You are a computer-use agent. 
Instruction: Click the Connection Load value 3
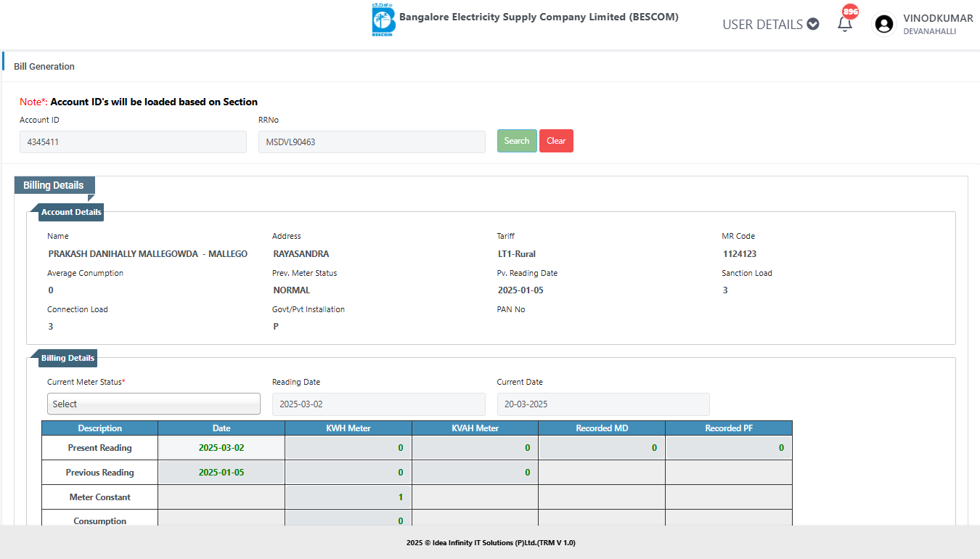(51, 327)
